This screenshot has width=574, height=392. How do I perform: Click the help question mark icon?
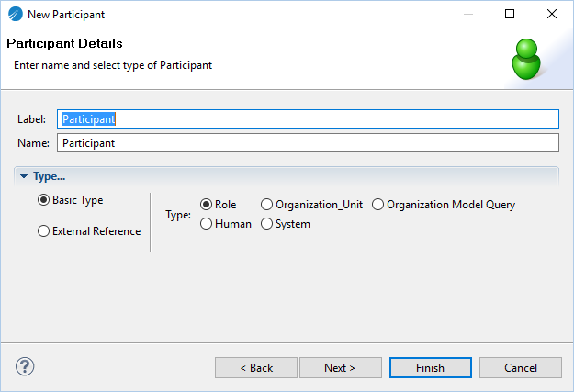point(25,366)
